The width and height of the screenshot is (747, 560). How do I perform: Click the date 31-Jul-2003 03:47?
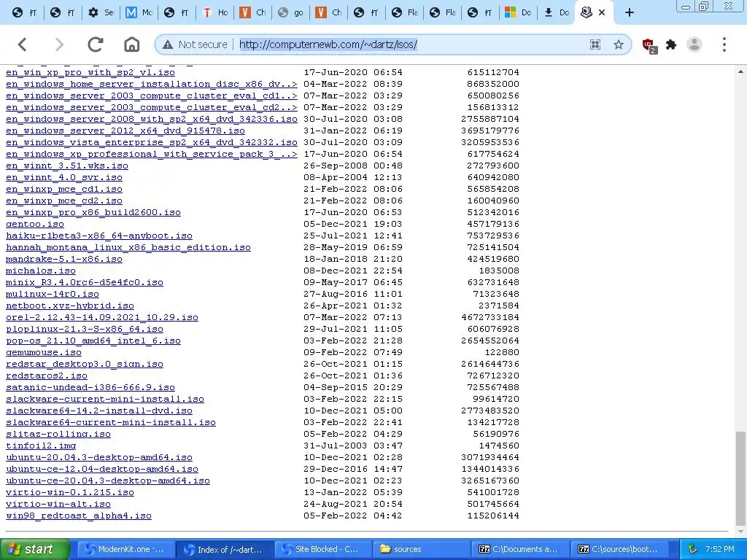353,446
